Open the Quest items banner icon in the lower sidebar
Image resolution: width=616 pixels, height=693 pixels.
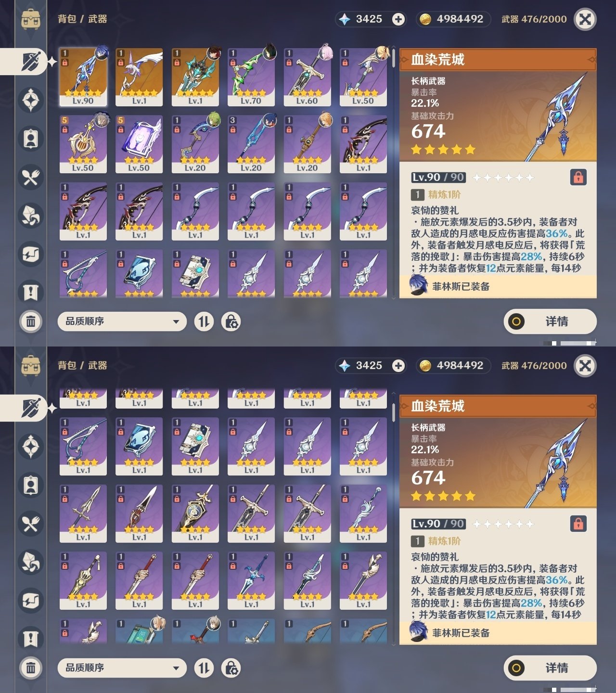click(31, 639)
